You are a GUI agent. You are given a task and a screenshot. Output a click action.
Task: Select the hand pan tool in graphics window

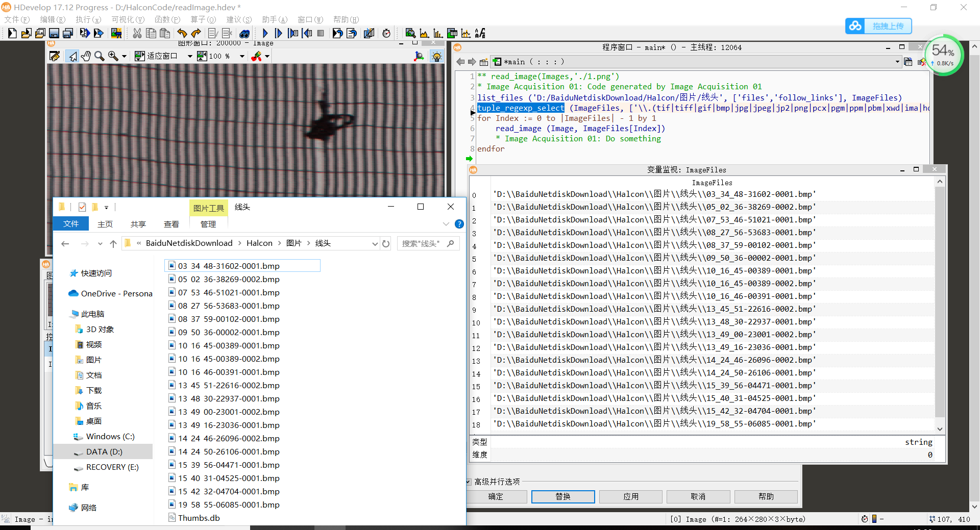click(x=86, y=56)
